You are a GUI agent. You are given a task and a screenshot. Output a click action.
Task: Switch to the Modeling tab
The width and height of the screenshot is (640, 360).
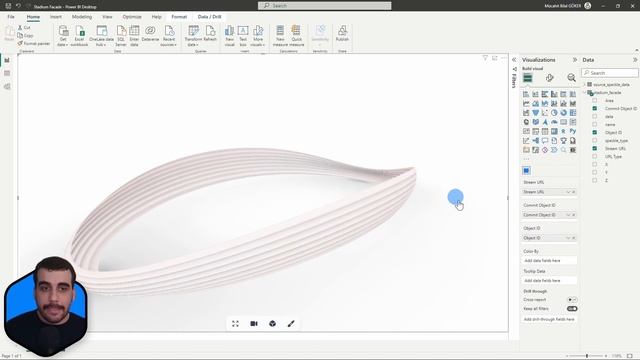82,17
